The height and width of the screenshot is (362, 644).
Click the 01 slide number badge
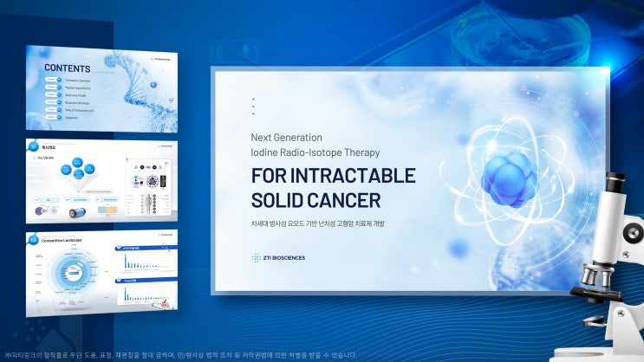tap(34, 146)
